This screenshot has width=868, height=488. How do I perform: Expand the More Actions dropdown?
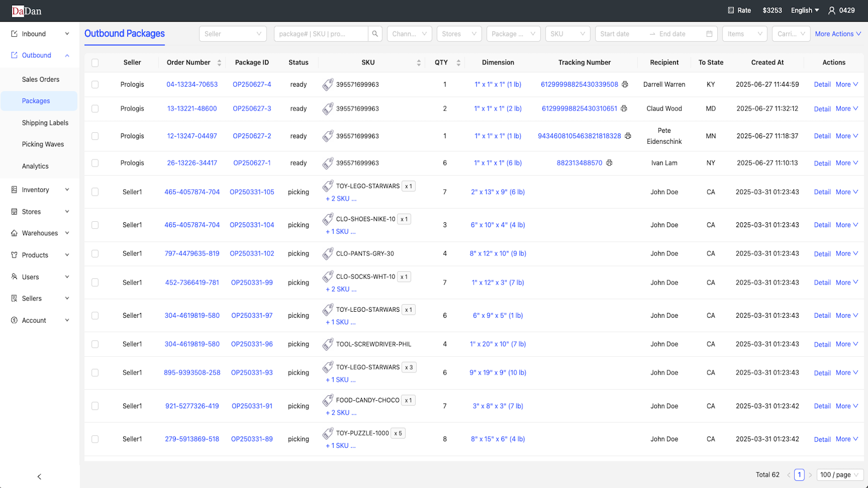(x=837, y=33)
